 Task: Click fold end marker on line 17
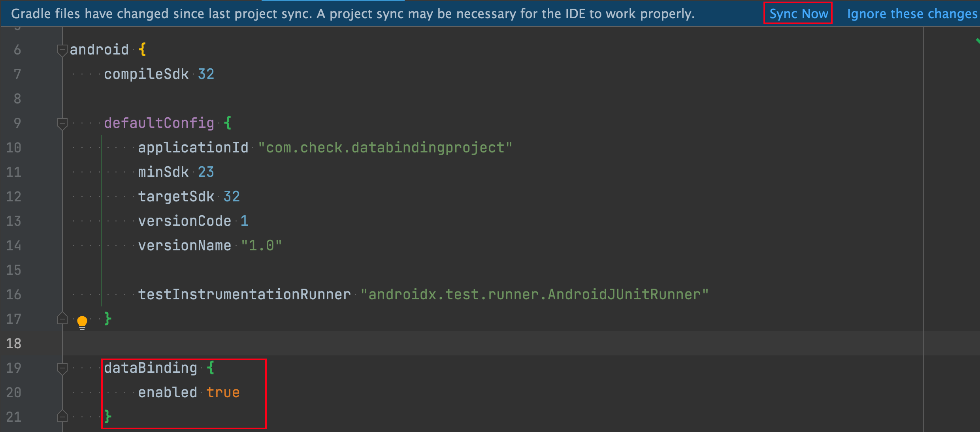pyautogui.click(x=62, y=318)
